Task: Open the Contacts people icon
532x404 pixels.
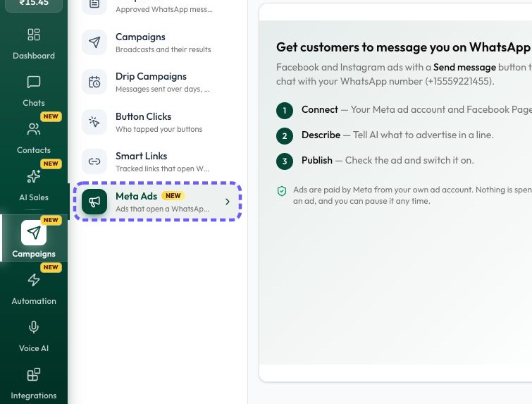Action: pyautogui.click(x=34, y=129)
